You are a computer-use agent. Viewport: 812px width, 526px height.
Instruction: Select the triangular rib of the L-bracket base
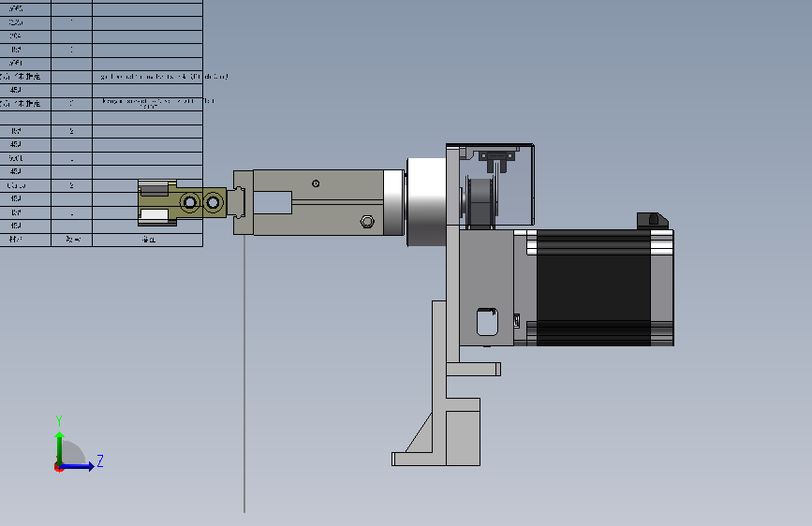(x=422, y=435)
